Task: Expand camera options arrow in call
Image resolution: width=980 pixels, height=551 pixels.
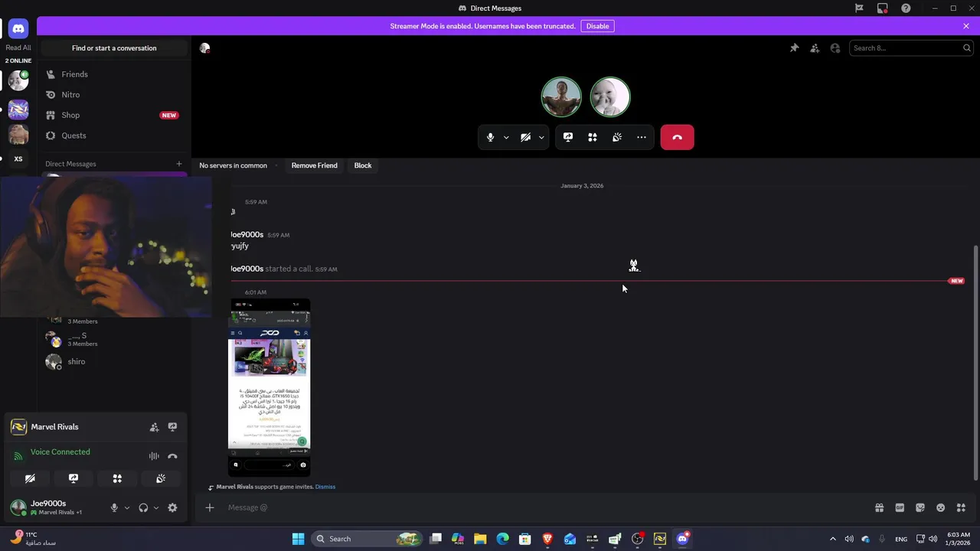Action: click(541, 138)
